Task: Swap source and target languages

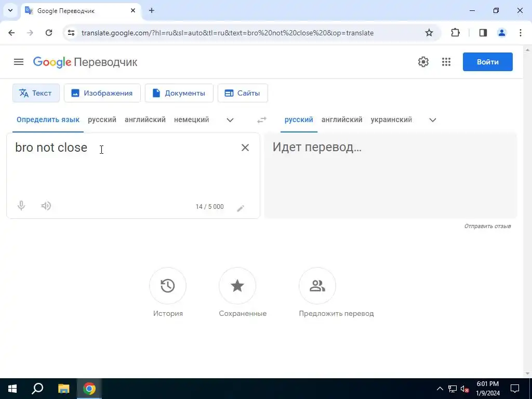Action: [262, 120]
